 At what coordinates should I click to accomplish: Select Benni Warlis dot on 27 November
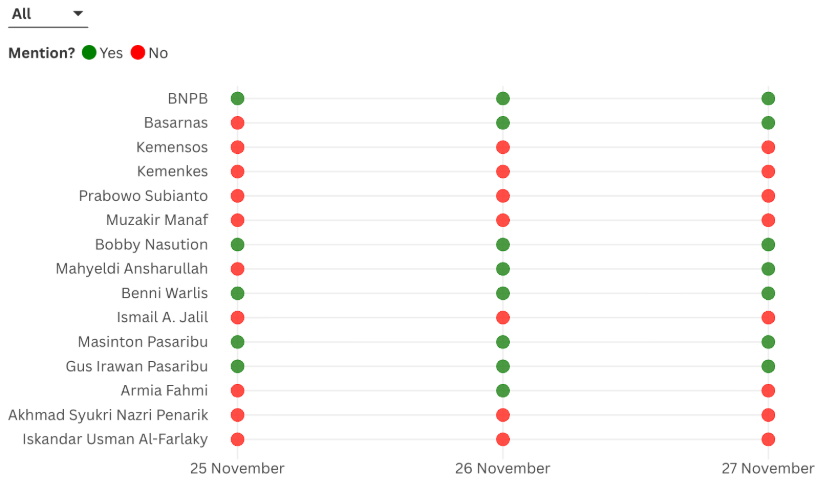[768, 293]
